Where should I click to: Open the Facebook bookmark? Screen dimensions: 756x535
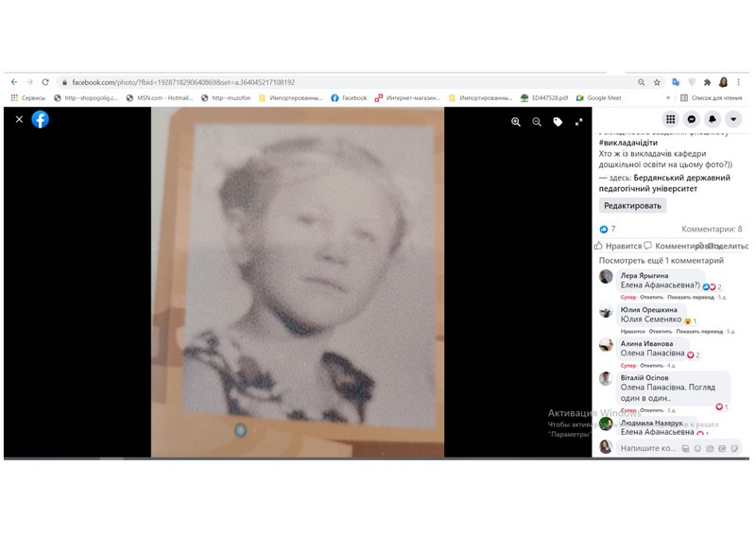349,98
